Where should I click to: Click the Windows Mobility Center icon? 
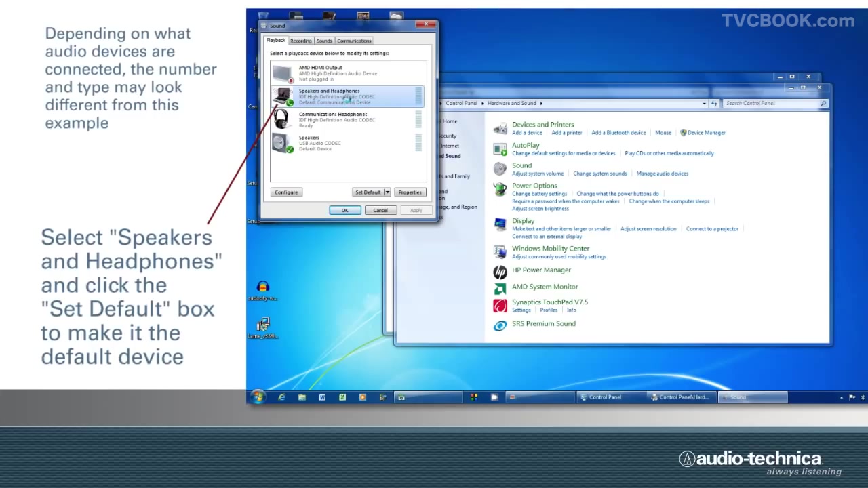coord(500,252)
